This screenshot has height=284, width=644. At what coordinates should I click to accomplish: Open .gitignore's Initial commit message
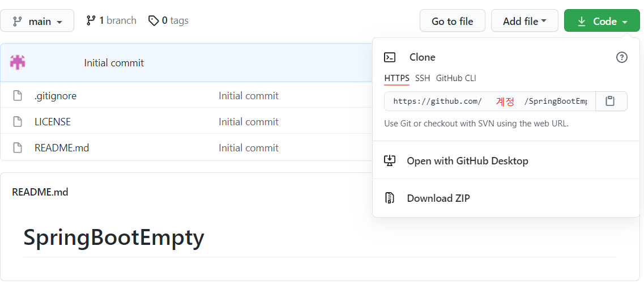click(x=249, y=96)
